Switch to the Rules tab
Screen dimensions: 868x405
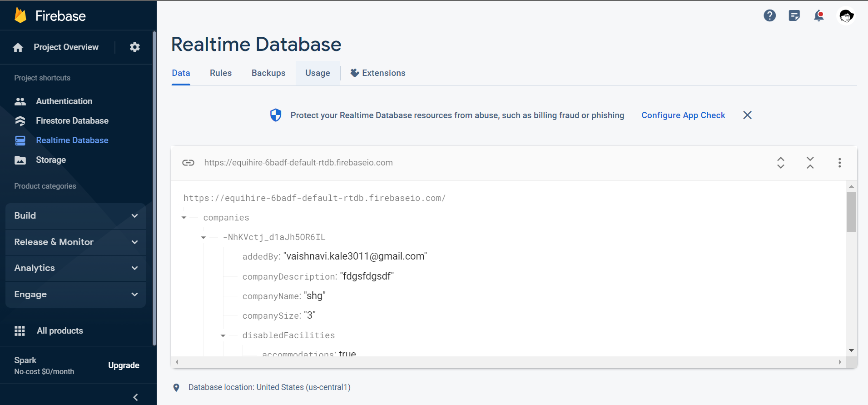[x=221, y=73]
